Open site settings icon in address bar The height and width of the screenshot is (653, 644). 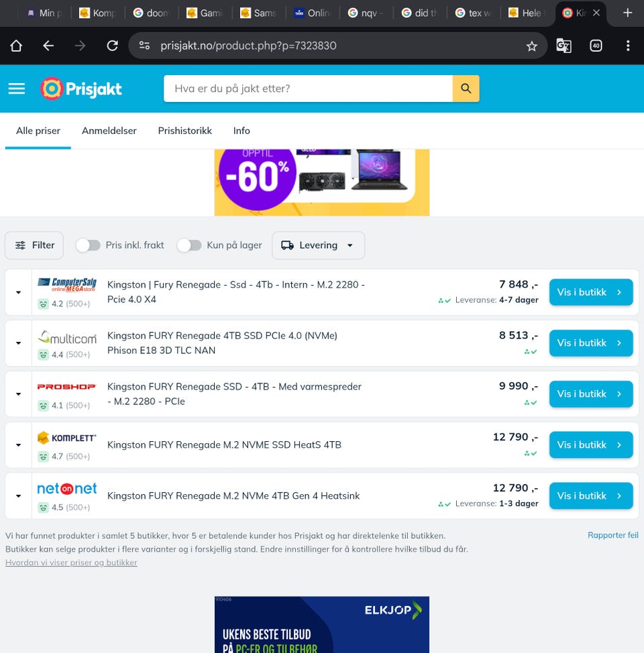pyautogui.click(x=145, y=46)
